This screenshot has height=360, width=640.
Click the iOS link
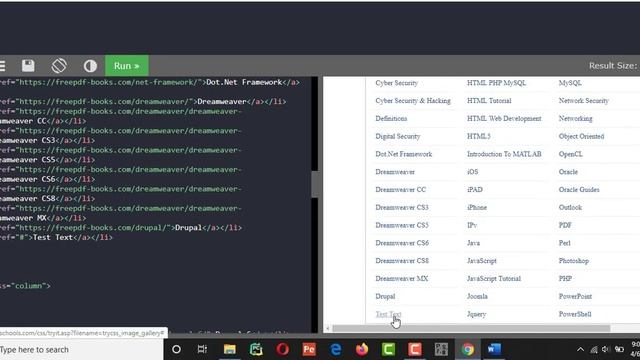pos(472,172)
